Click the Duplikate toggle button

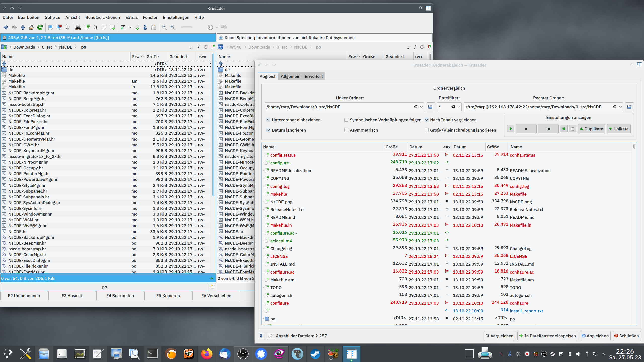click(591, 129)
